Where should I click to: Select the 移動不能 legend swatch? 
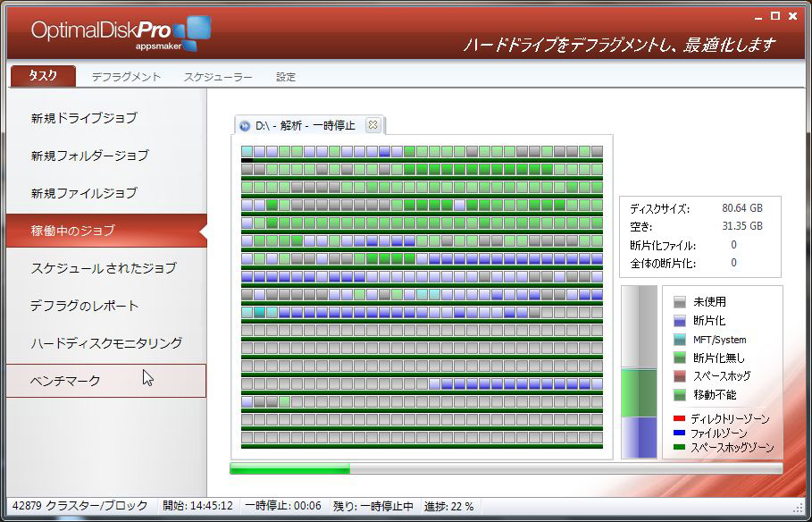click(x=680, y=395)
